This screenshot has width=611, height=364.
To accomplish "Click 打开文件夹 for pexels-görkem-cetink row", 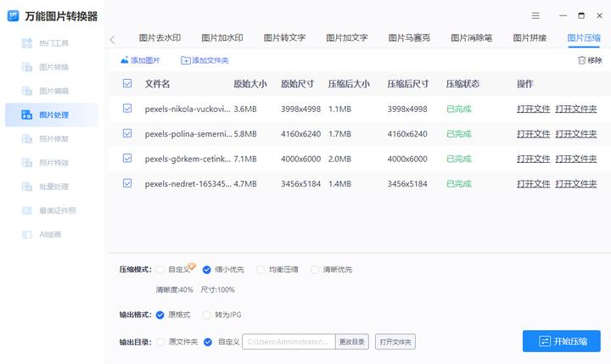I will [576, 159].
